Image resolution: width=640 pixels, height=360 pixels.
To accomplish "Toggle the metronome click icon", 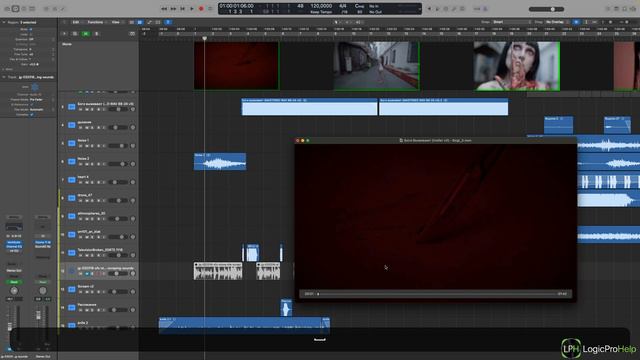I will click(485, 9).
